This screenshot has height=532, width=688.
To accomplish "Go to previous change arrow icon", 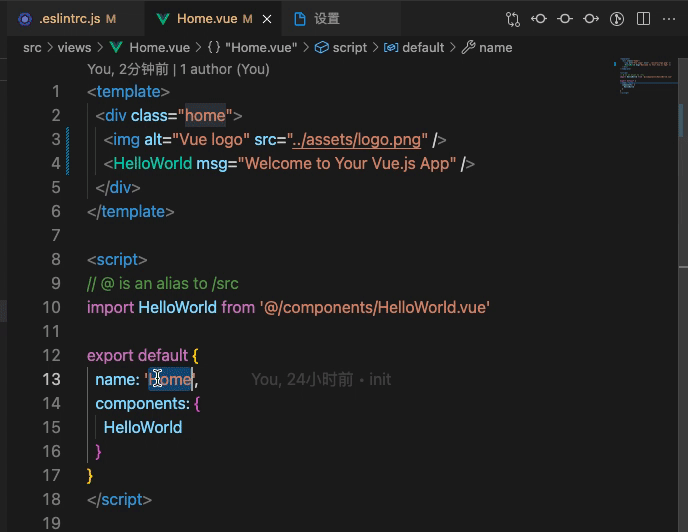I will point(539,19).
